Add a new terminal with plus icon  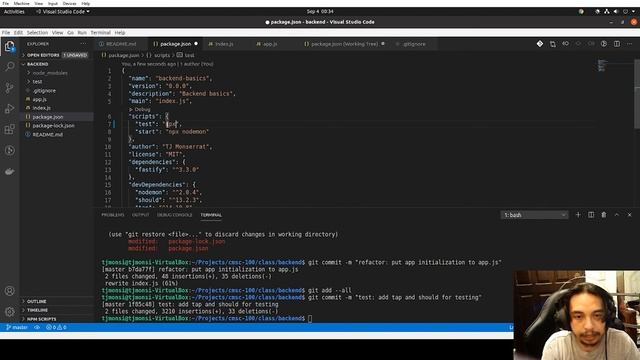[578, 215]
